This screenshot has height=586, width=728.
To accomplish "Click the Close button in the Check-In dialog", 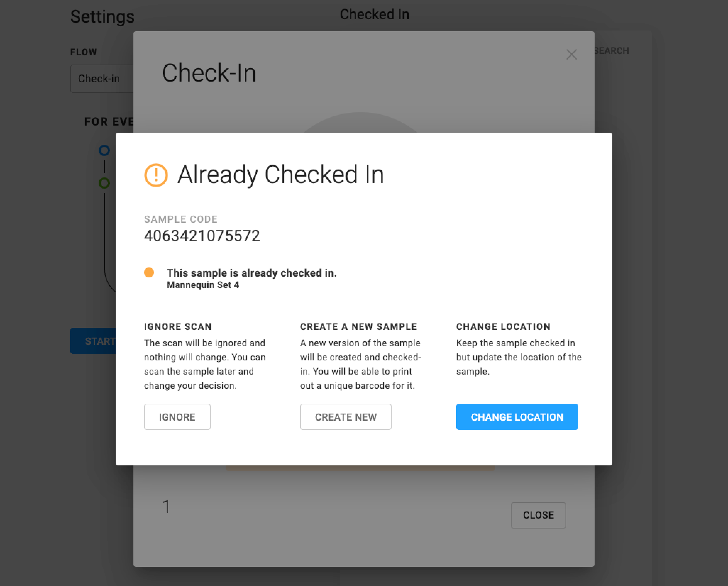I will [x=538, y=515].
